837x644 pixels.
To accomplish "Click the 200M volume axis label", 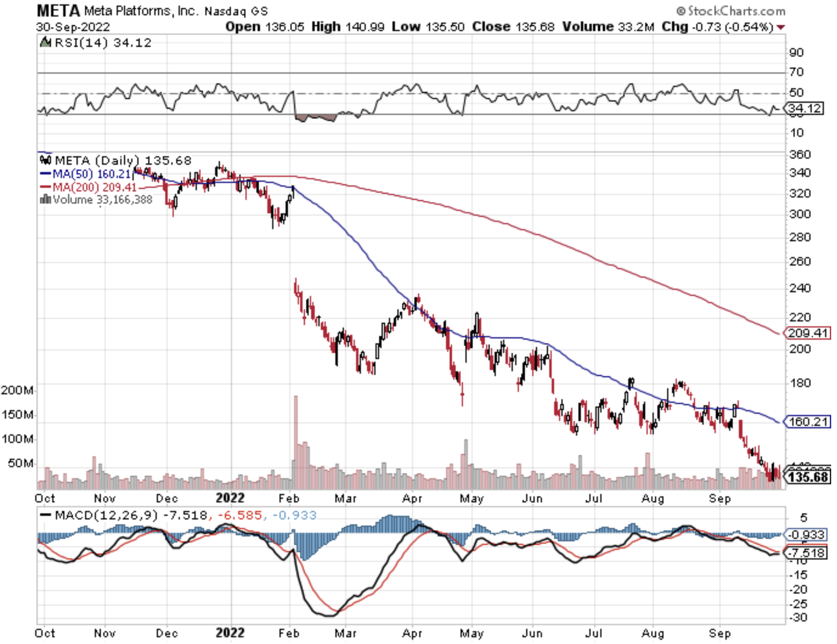I will click(x=17, y=390).
